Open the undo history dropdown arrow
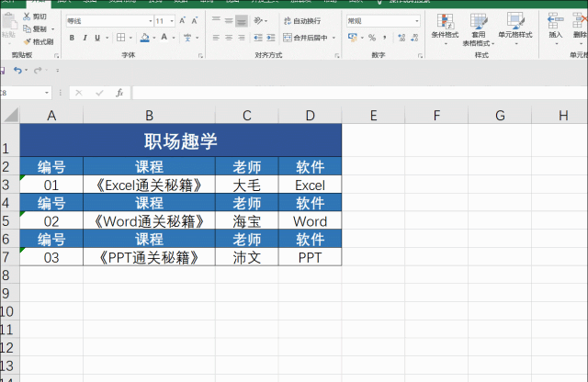Screen dimensions: 588x382 pos(27,70)
